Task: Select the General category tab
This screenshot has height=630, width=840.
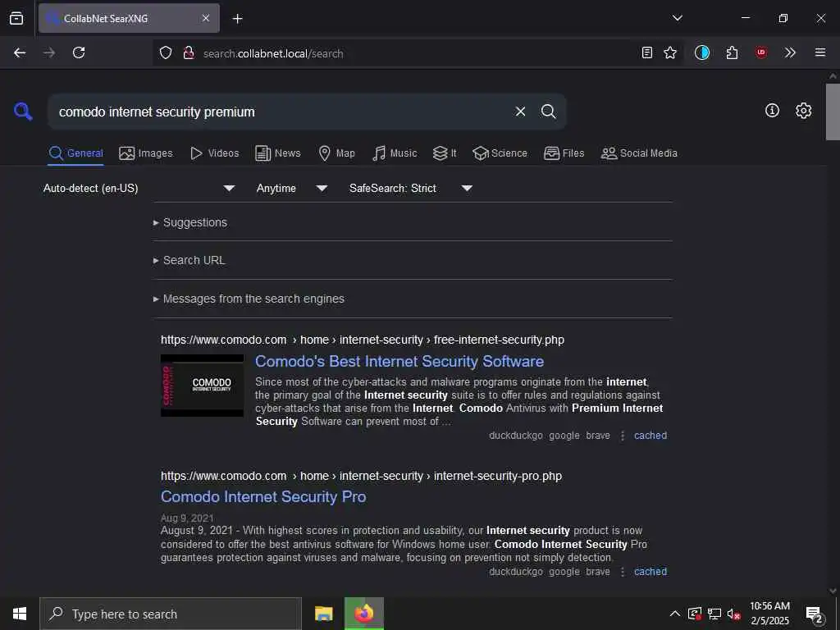Action: (75, 153)
